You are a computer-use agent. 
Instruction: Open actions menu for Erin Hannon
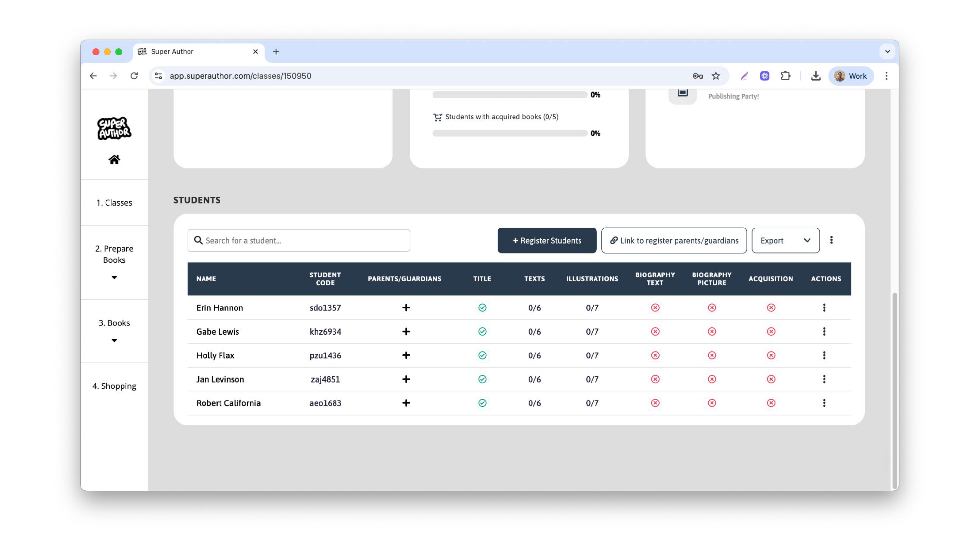(x=824, y=307)
